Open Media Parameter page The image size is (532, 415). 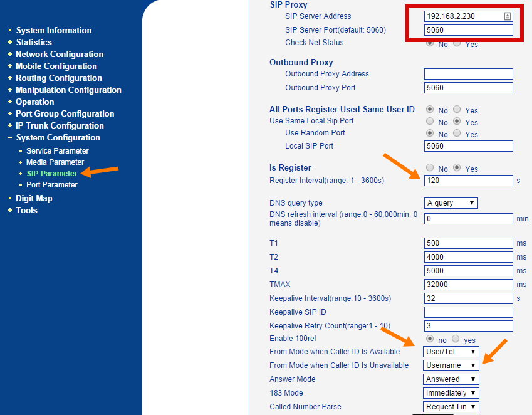(55, 162)
